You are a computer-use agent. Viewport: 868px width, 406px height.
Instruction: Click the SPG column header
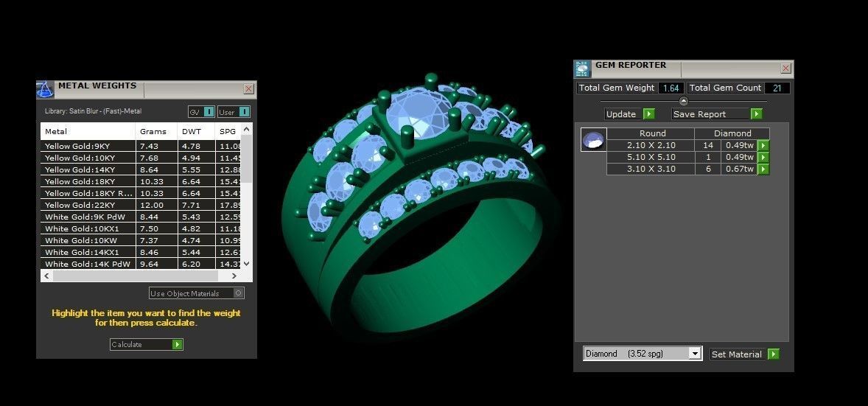228,131
